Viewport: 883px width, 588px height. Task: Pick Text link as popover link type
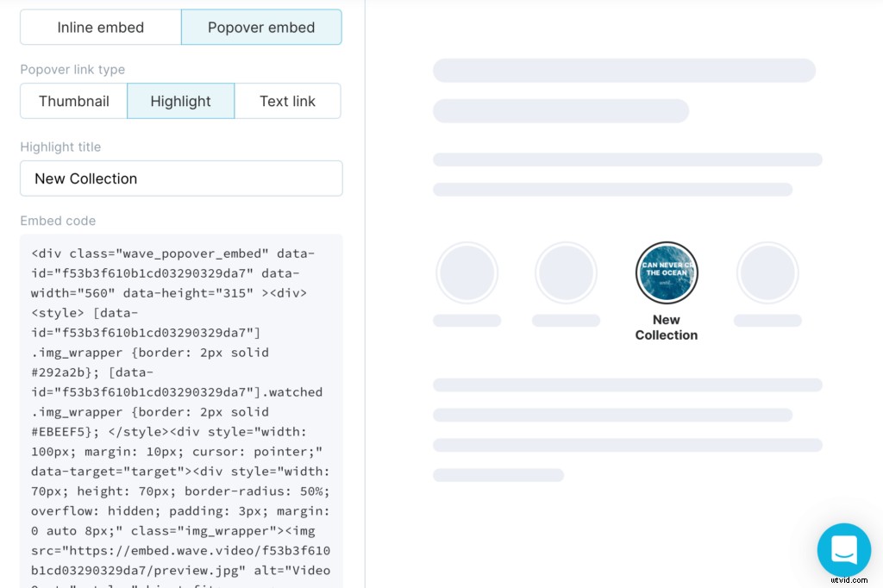(287, 101)
